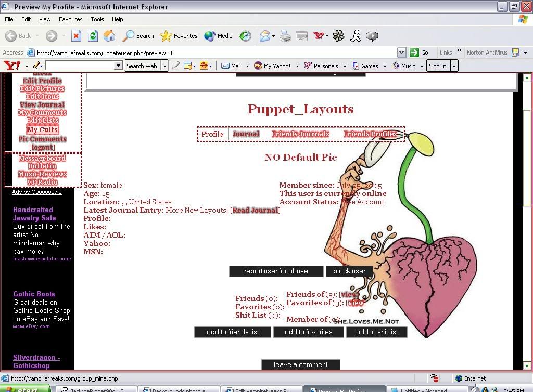
Task: Open the View menu
Action: click(x=45, y=19)
